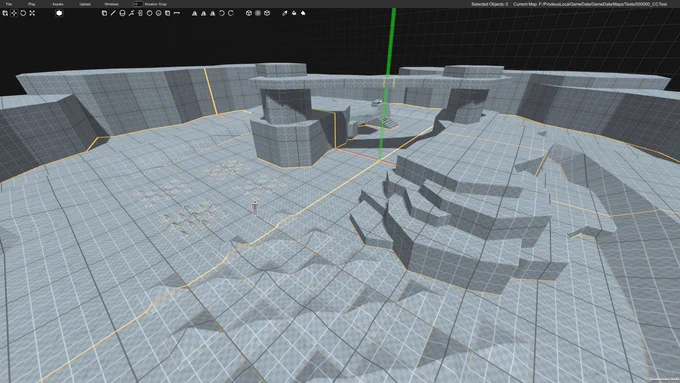This screenshot has width=680, height=383.
Task: Activate the move (four-way arrows) tool
Action: coord(14,13)
